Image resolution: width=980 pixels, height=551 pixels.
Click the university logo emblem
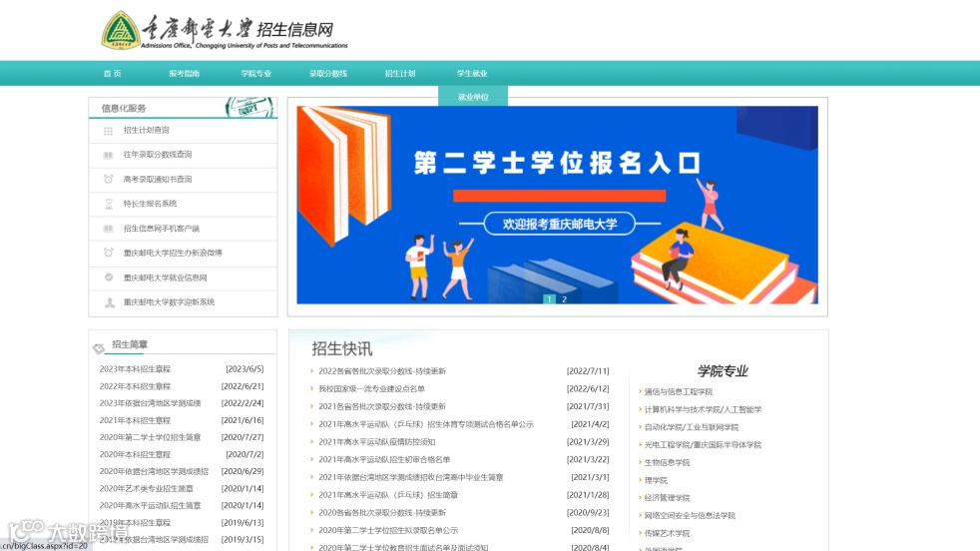121,30
